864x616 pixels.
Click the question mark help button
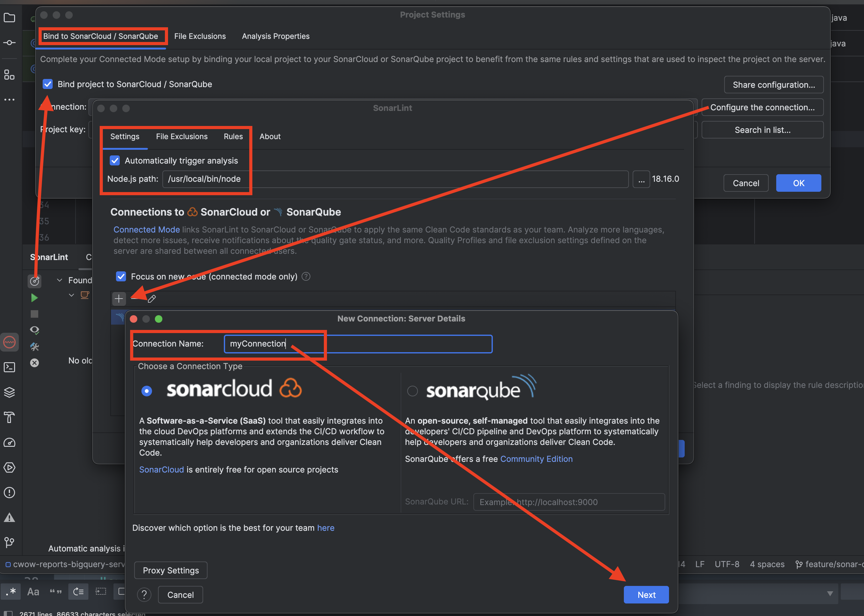pos(144,595)
